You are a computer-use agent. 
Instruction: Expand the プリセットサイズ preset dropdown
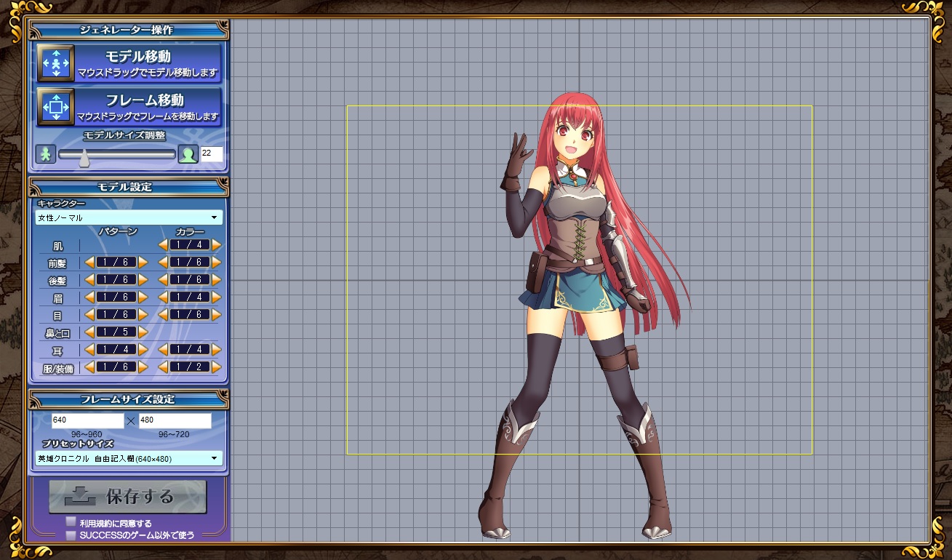tap(129, 459)
